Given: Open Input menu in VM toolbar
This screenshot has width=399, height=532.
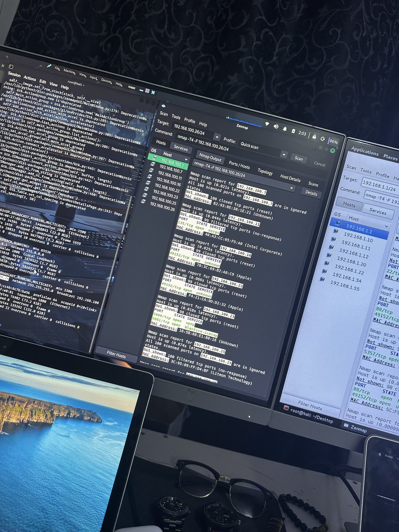Looking at the screenshot, I should tap(94, 77).
